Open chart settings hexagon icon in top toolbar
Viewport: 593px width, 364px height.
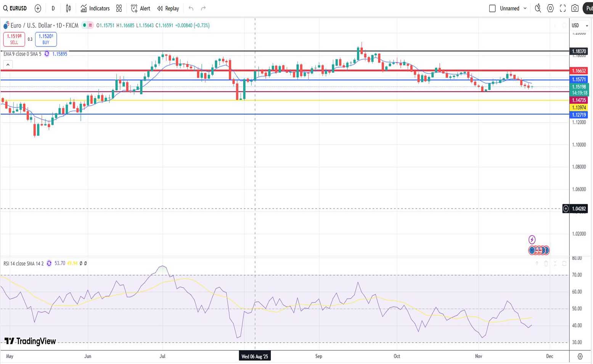pos(550,8)
